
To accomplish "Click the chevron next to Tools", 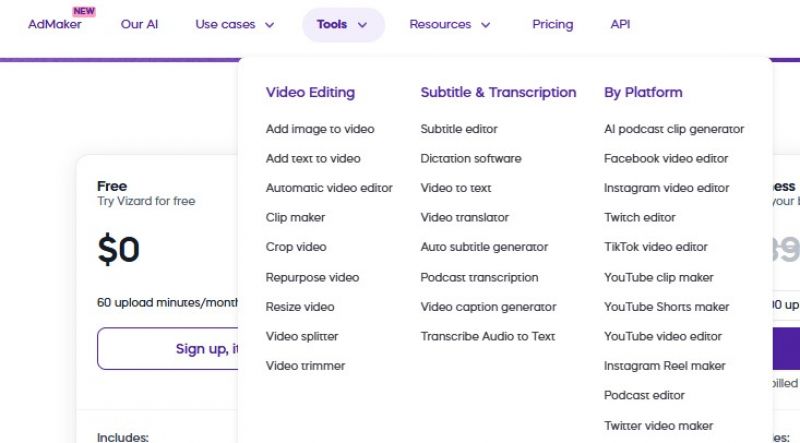I will click(362, 25).
